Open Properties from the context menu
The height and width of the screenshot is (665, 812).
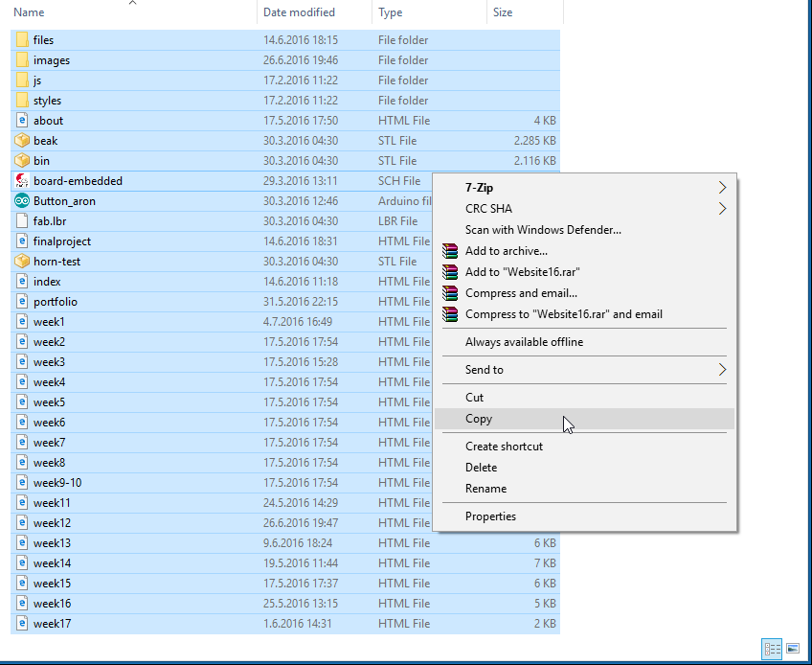[x=584, y=516]
